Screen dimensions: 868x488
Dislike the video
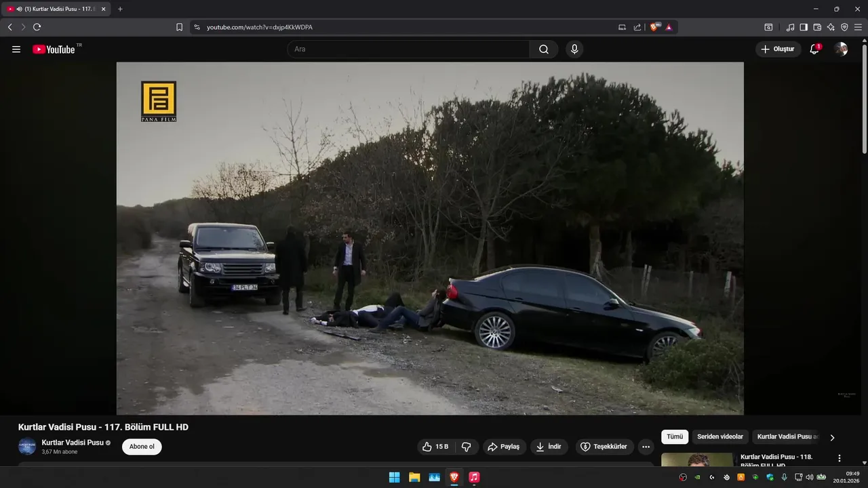click(x=466, y=447)
